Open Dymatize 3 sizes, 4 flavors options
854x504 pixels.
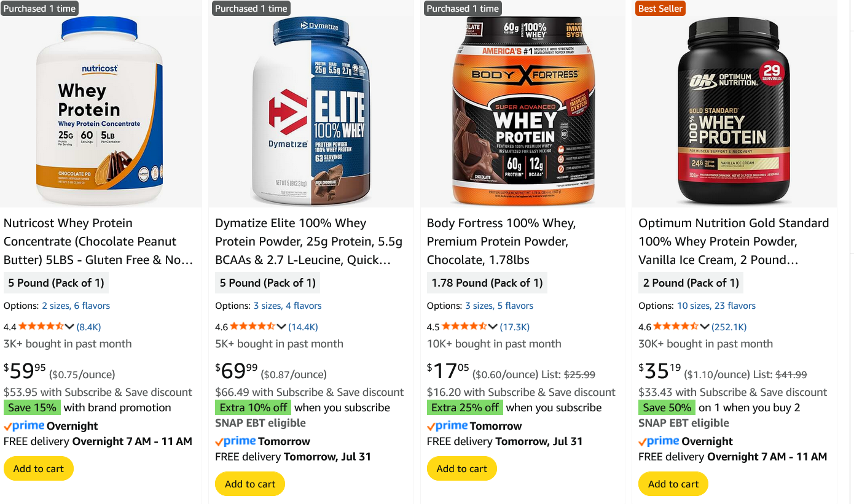[x=288, y=306]
